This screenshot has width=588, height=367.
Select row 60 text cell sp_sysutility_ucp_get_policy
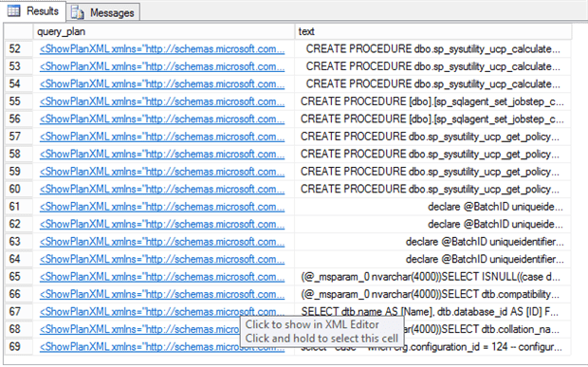point(433,190)
